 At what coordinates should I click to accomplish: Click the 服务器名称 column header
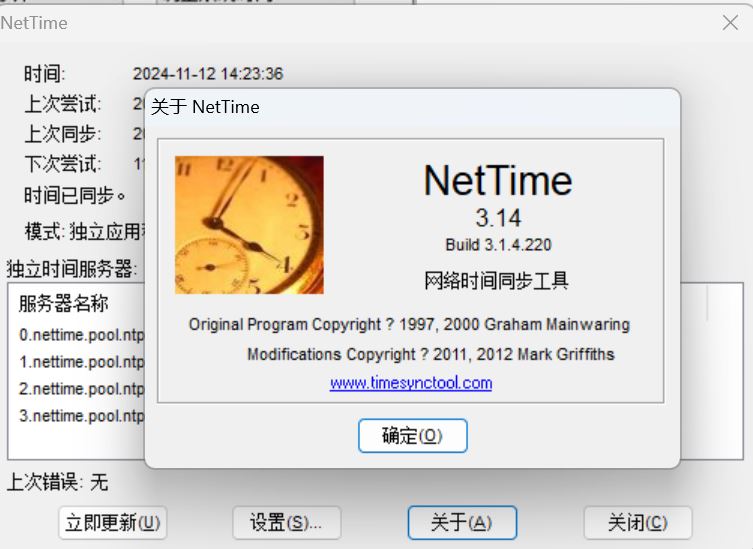[x=64, y=304]
